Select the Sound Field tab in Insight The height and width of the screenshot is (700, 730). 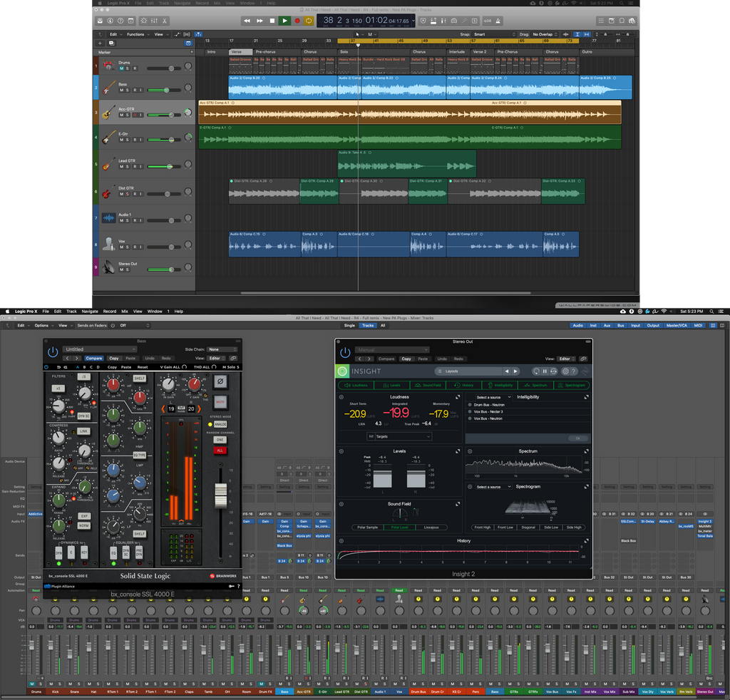click(428, 386)
